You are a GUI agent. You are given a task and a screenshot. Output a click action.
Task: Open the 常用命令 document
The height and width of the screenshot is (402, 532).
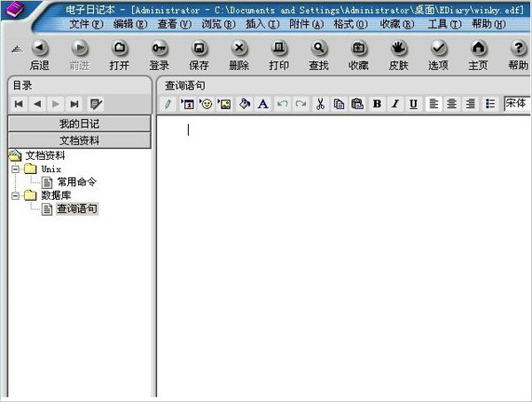(x=76, y=182)
